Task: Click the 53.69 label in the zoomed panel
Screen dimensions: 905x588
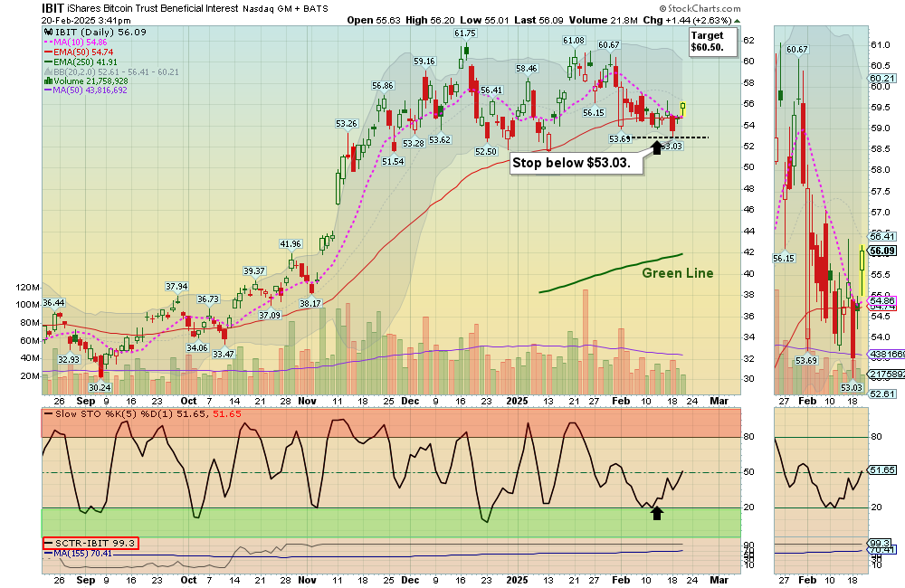Action: 806,361
